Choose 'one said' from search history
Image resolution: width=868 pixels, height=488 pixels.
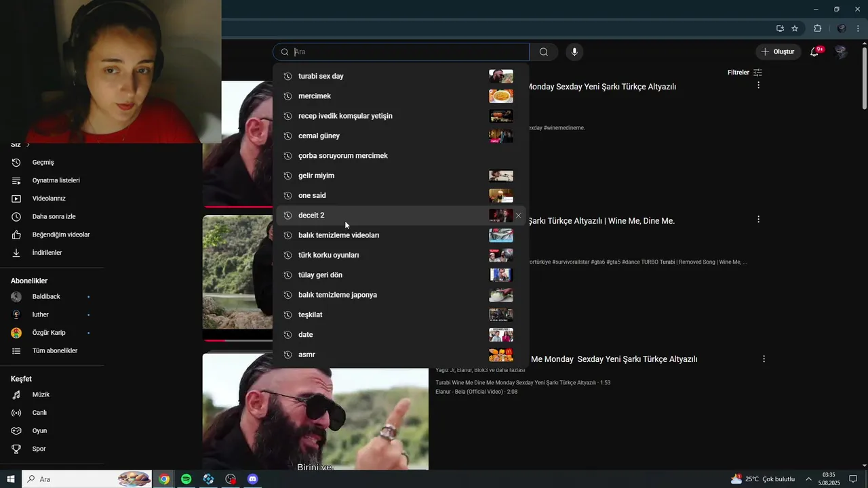tap(401, 195)
